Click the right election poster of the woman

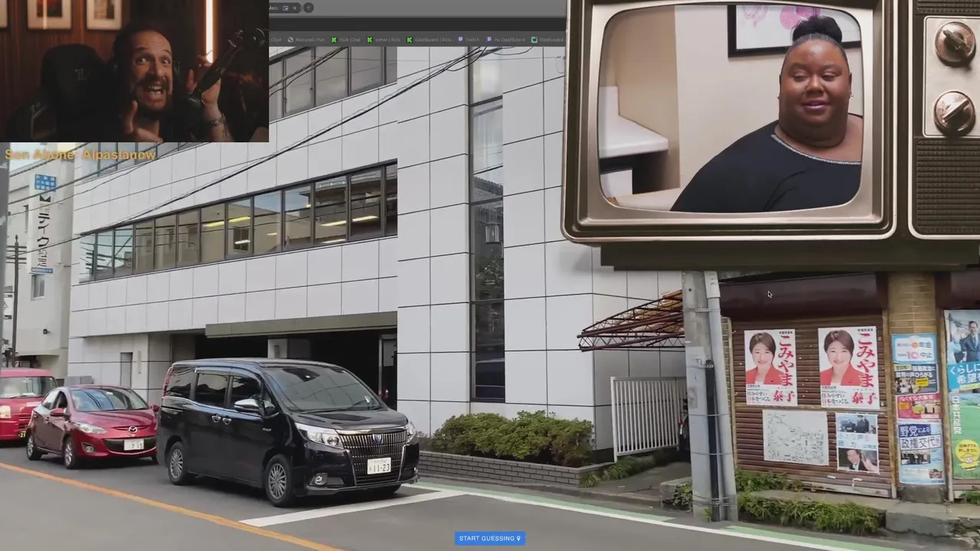click(x=848, y=367)
